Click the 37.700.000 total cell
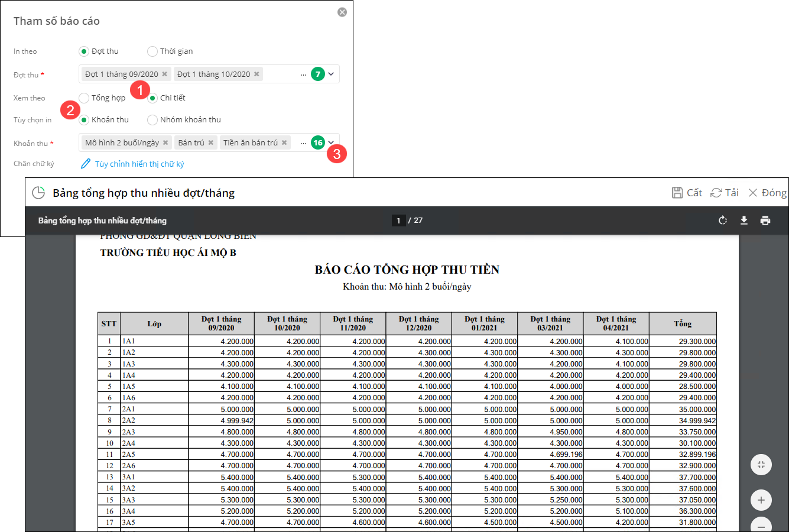Screen dimensions: 789x532 pos(683,477)
